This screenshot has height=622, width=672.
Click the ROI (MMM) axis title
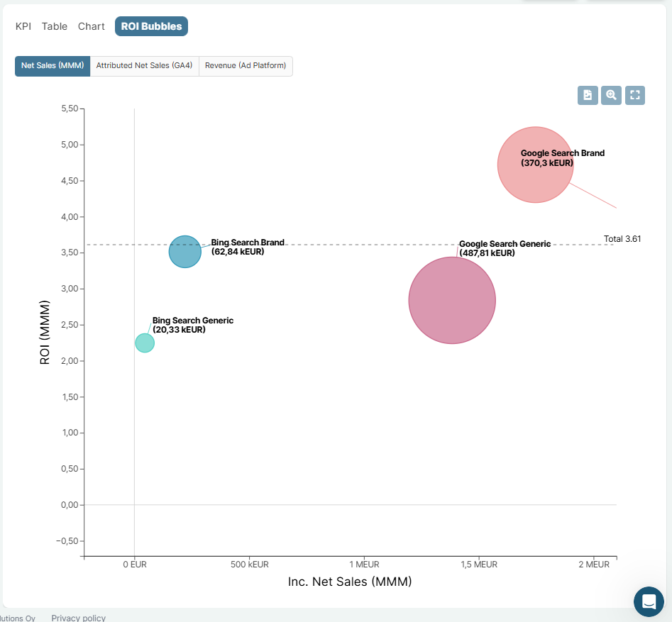coord(45,333)
